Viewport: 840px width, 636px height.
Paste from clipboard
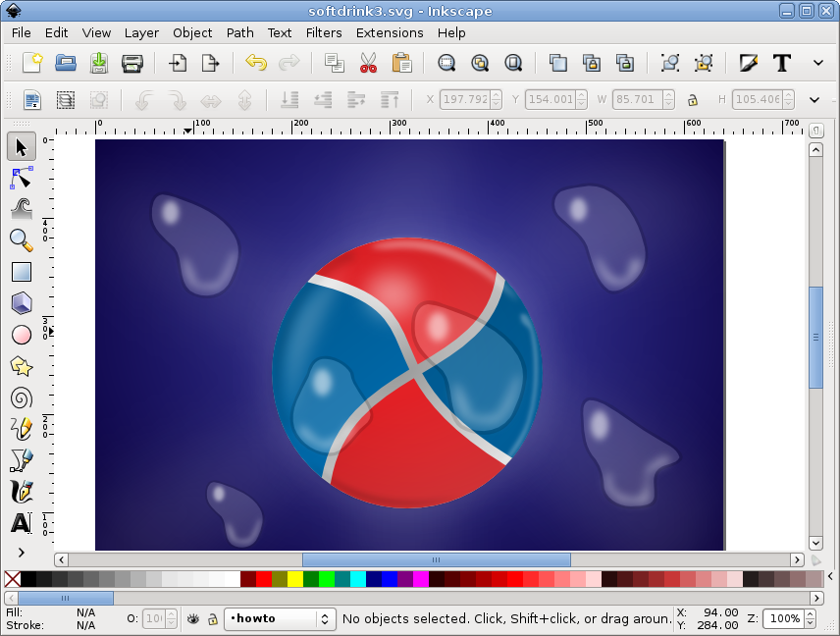(x=401, y=63)
